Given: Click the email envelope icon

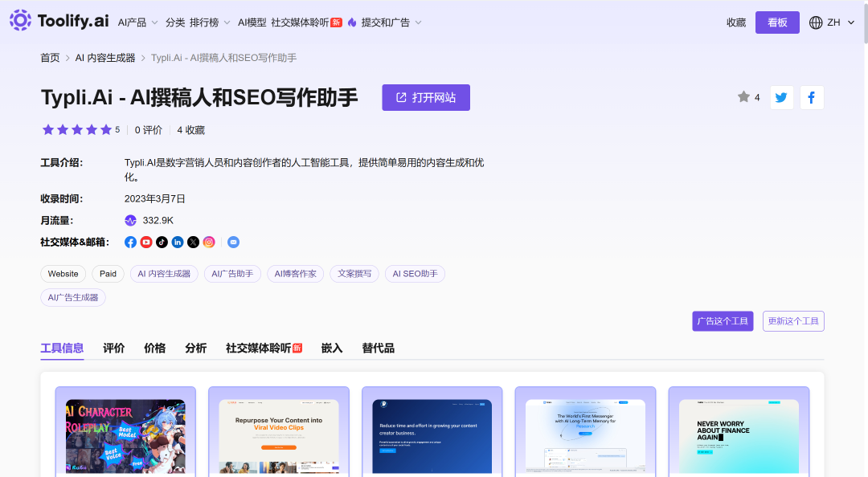Looking at the screenshot, I should (x=234, y=243).
